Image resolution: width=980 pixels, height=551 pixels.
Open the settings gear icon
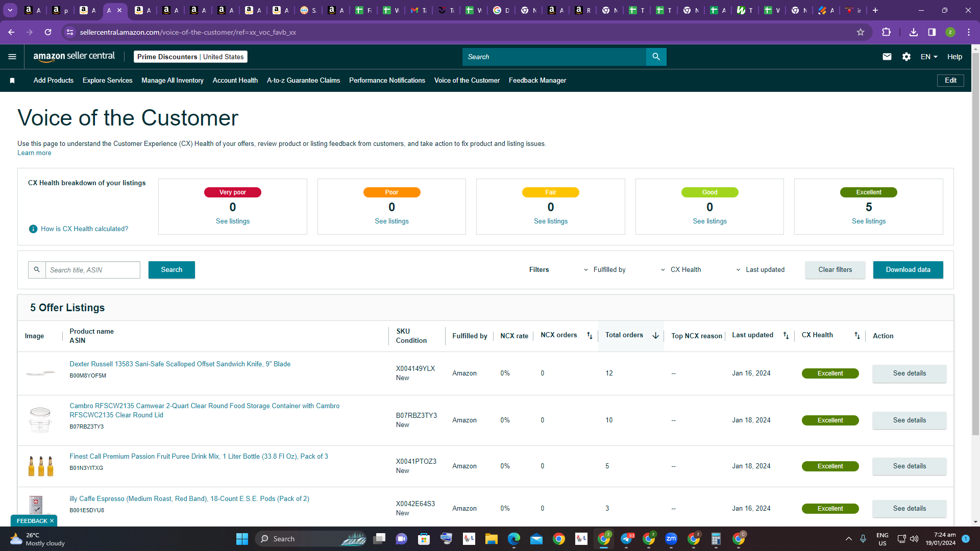point(906,57)
